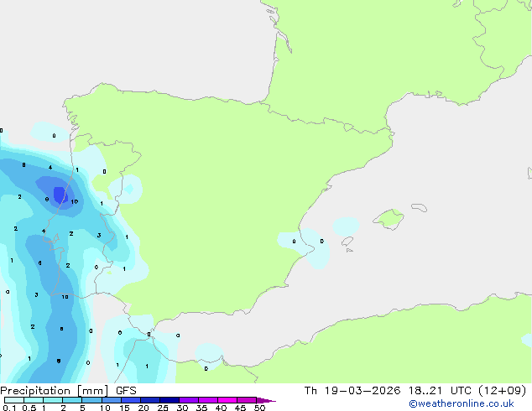Image resolution: width=532 pixels, height=411 pixels.
Task: Click the 1–2 mm legend color swatch
Action: point(53,400)
